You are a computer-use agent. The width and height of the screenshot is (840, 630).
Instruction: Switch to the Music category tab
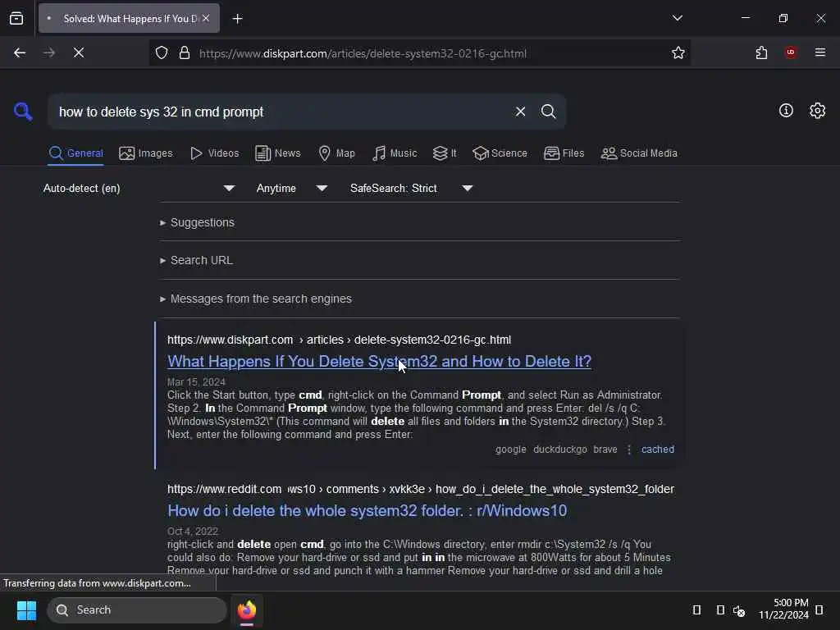(395, 153)
